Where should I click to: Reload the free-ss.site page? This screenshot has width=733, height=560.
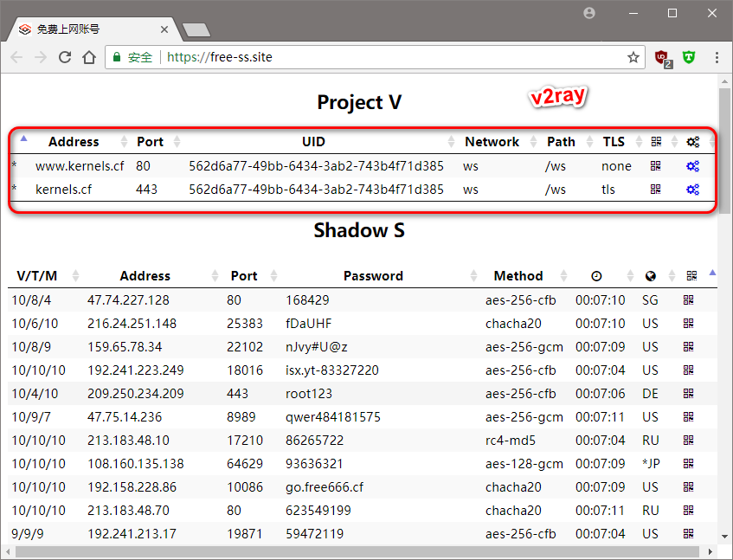point(65,57)
